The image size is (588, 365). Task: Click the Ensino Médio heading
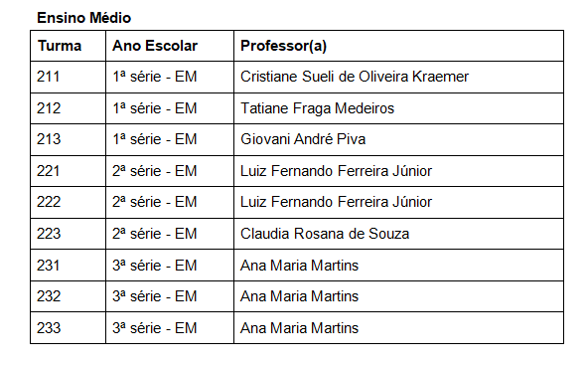tap(84, 18)
